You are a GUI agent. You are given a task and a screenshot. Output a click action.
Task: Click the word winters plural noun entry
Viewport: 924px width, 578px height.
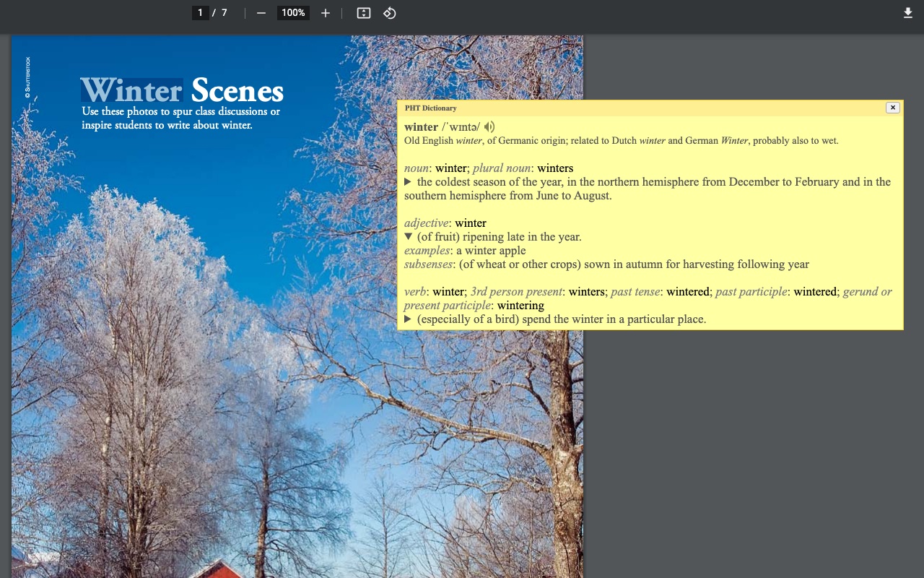tap(556, 168)
